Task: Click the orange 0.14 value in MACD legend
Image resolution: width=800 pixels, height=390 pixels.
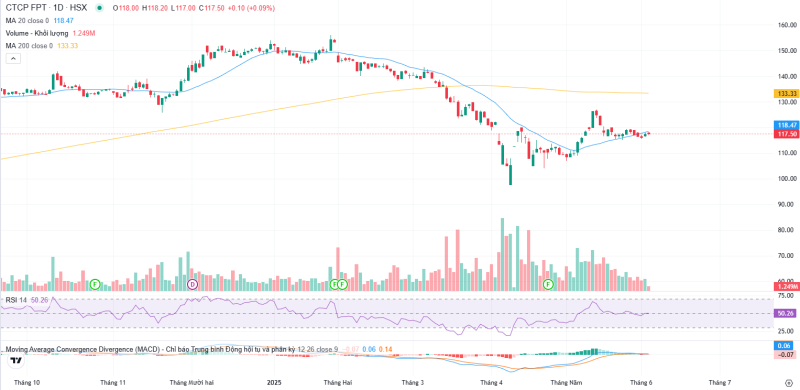Action: pyautogui.click(x=385, y=349)
